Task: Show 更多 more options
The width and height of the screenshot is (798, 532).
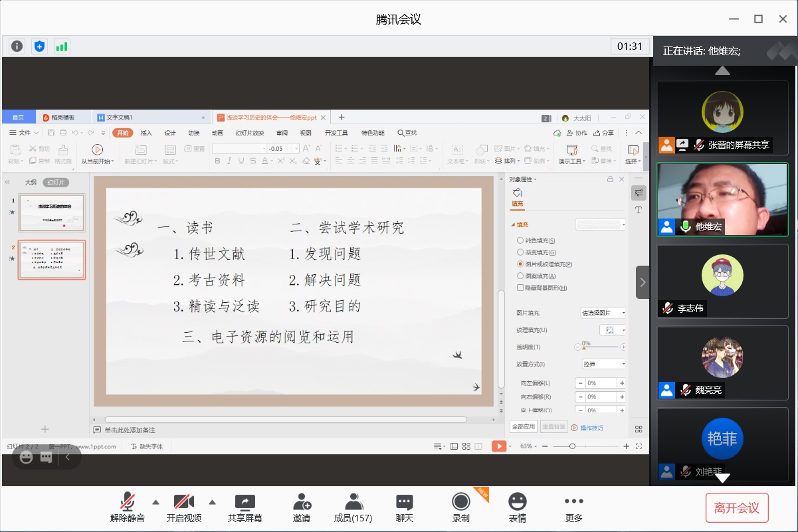Action: 573,508
